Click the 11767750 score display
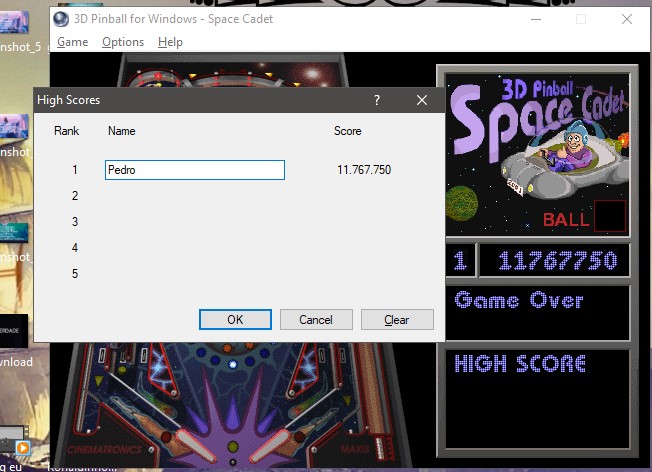 tap(555, 261)
